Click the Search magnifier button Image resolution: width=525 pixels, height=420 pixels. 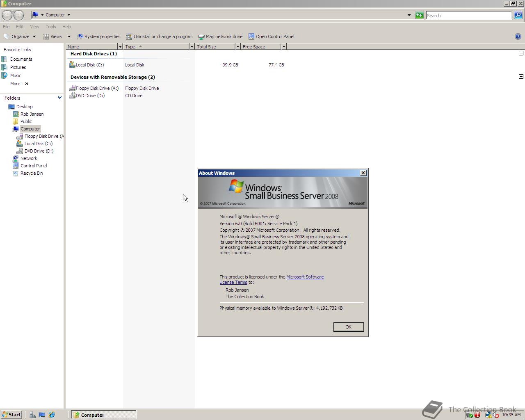518,15
